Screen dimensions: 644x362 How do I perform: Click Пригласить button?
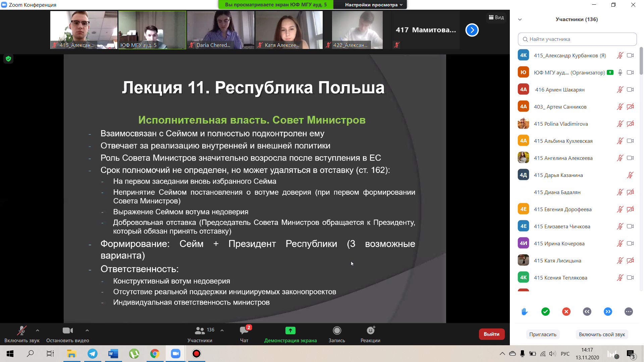point(543,334)
